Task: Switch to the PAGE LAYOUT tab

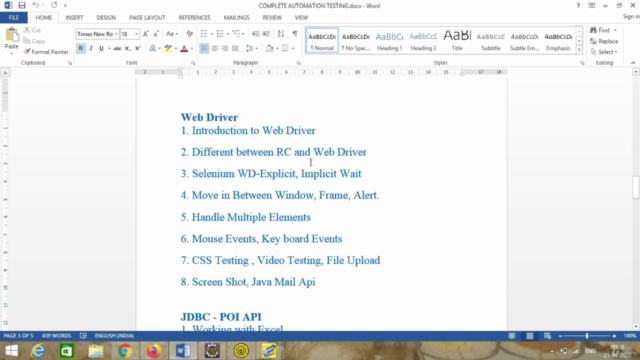Action: click(x=147, y=18)
